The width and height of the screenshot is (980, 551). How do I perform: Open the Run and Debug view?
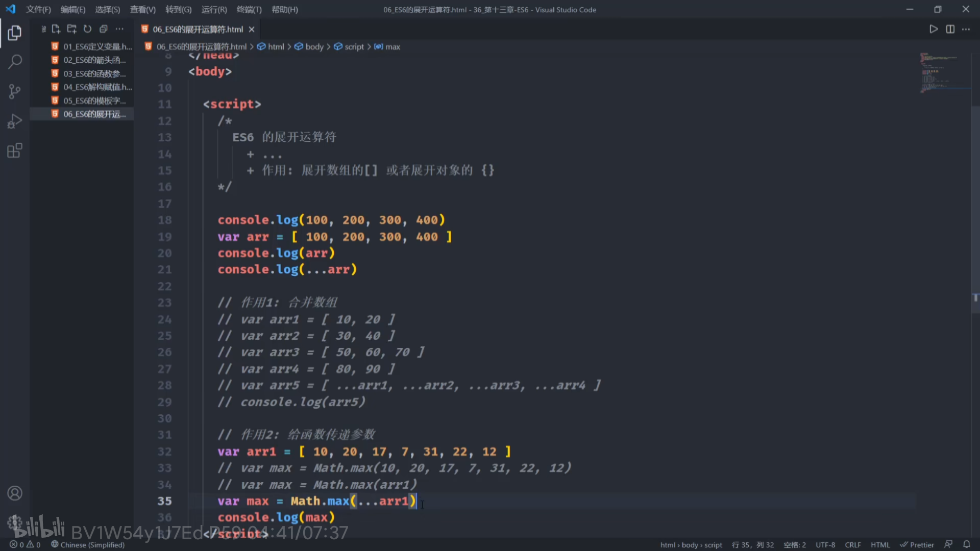pos(15,121)
